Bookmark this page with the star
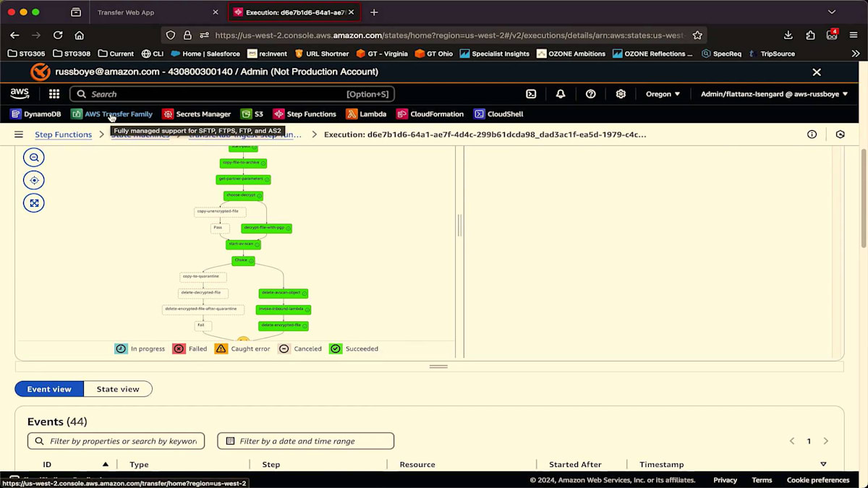The width and height of the screenshot is (868, 488). point(697,35)
